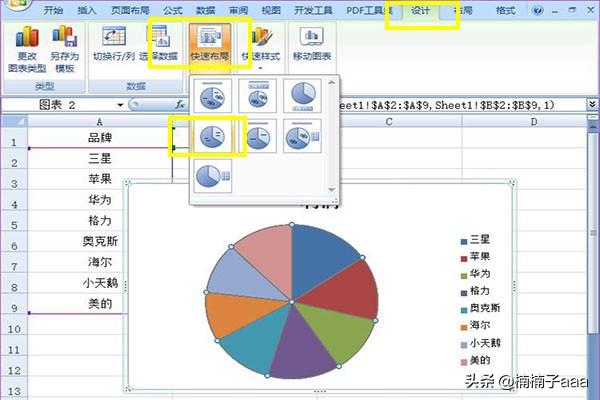Select column C header
Screen dimensions: 600x400
point(389,122)
